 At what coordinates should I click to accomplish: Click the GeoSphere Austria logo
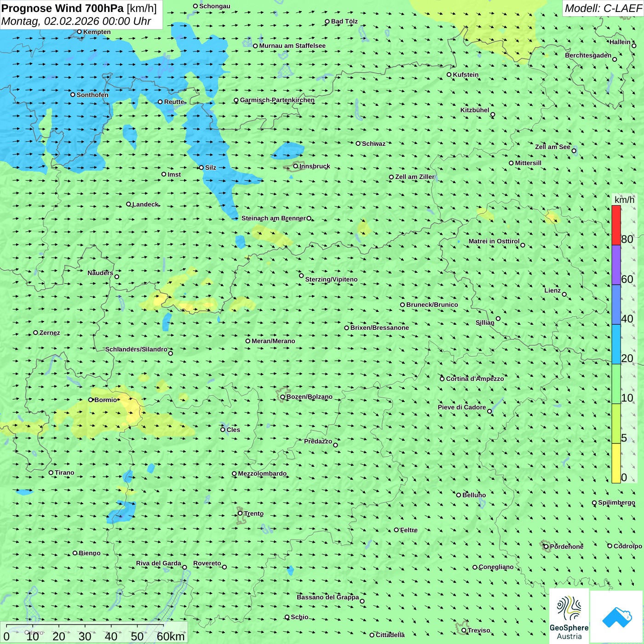[x=569, y=616]
